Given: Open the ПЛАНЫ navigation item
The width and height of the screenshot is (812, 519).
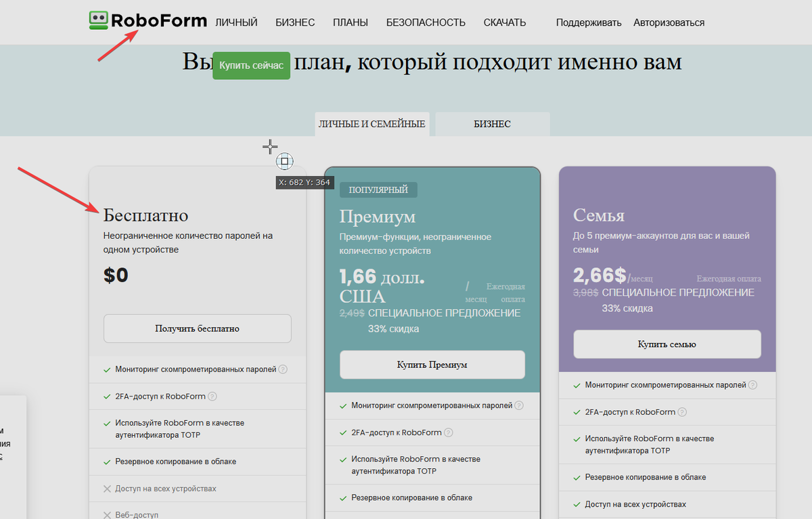Looking at the screenshot, I should (351, 22).
